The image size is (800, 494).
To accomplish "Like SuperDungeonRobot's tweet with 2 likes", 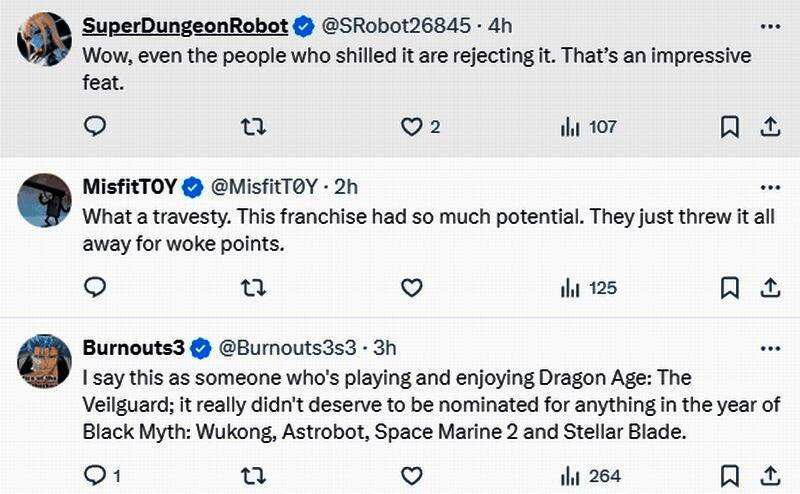I will click(x=411, y=127).
